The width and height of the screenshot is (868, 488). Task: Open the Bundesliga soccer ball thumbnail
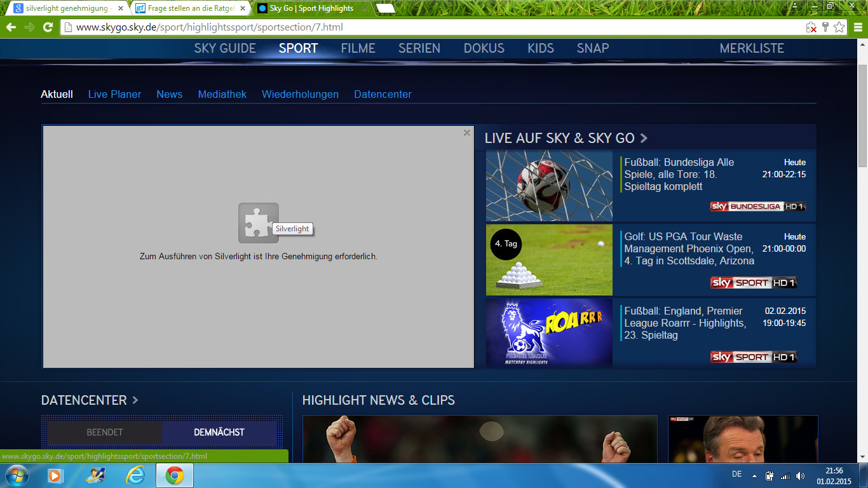pyautogui.click(x=549, y=186)
